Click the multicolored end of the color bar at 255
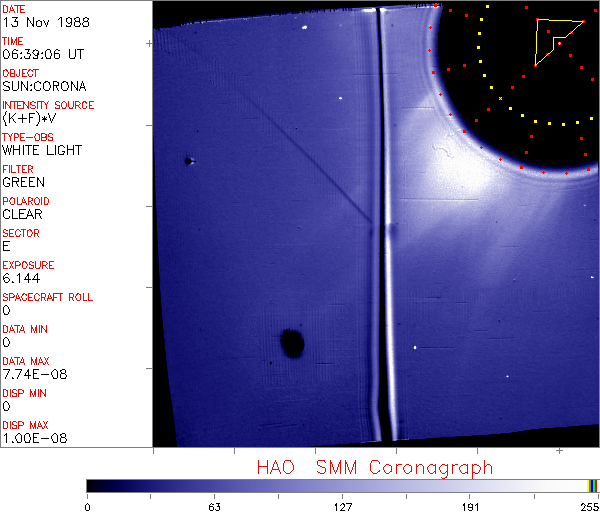600x512 pixels. (x=593, y=486)
